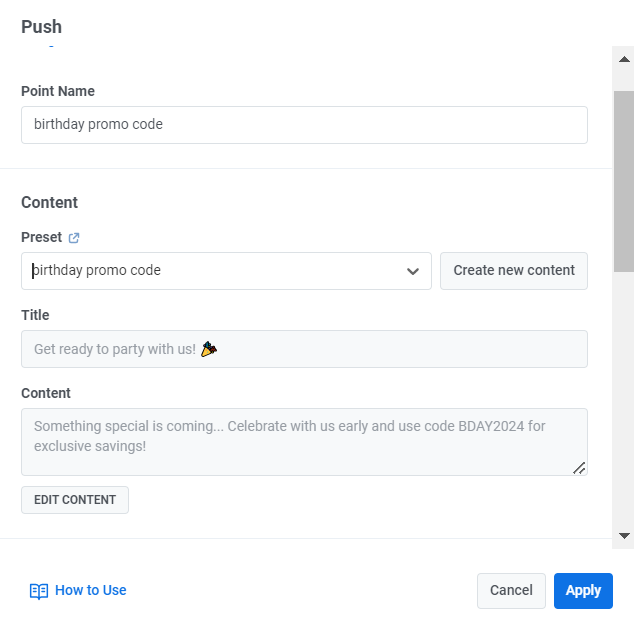The image size is (634, 625).
Task: Click the bold Content section heading
Action: [x=49, y=202]
